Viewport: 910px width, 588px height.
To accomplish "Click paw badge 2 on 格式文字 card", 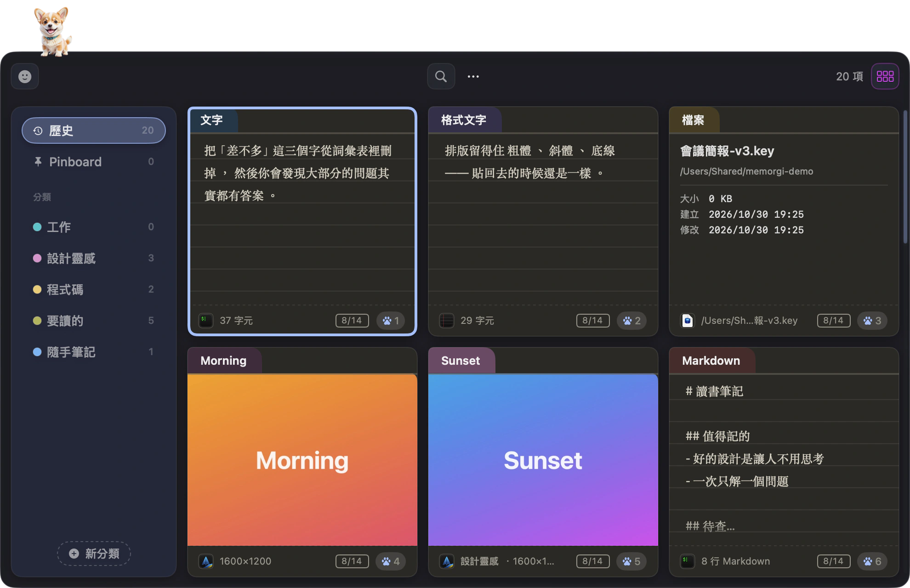I will pos(631,320).
